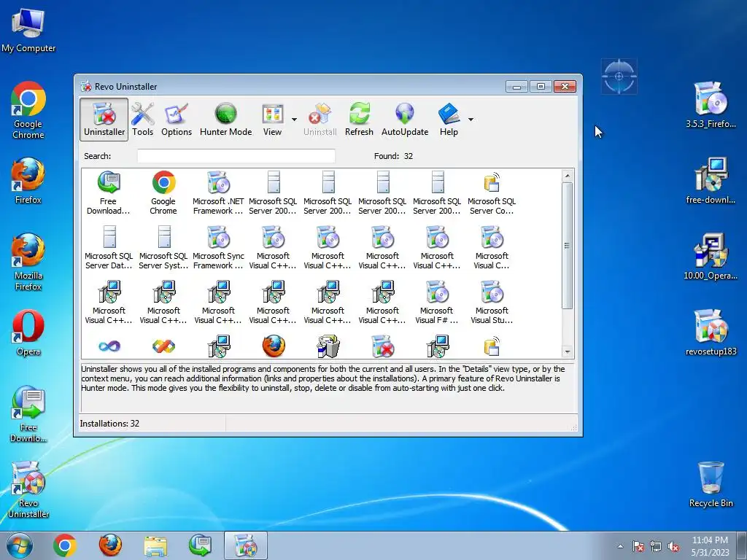Viewport: 747px width, 560px height.
Task: Click the program list scrollbar down arrow
Action: click(x=567, y=352)
